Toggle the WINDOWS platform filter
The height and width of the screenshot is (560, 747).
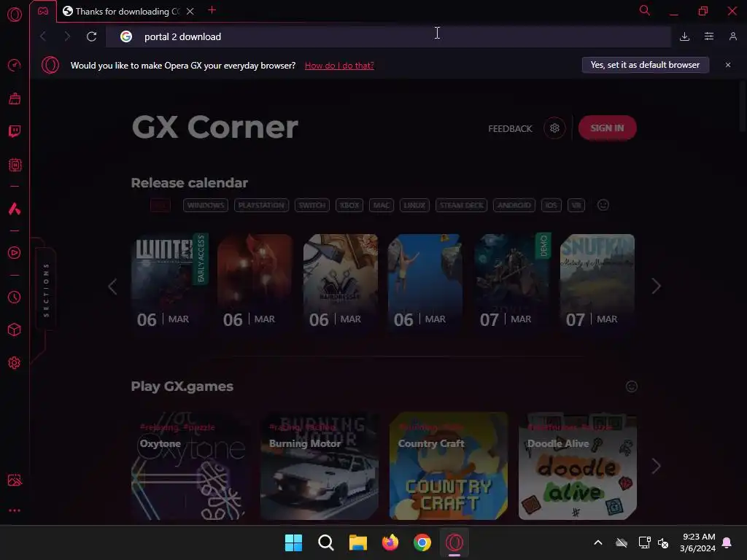(205, 205)
